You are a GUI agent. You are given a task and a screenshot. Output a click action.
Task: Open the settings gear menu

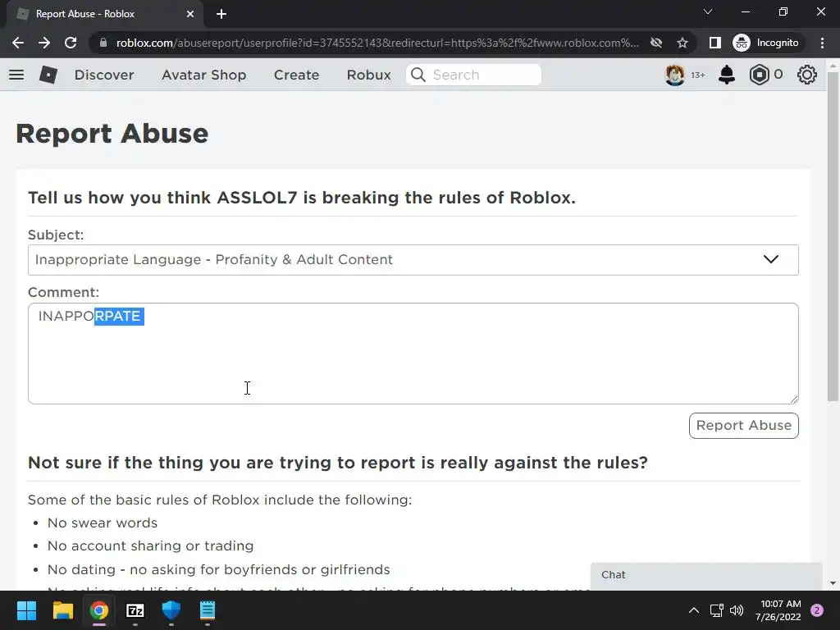coord(807,75)
